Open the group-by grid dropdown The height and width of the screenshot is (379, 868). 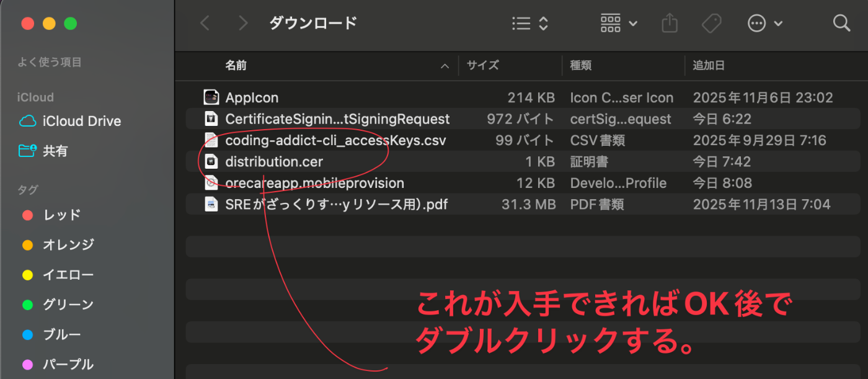[x=619, y=24]
